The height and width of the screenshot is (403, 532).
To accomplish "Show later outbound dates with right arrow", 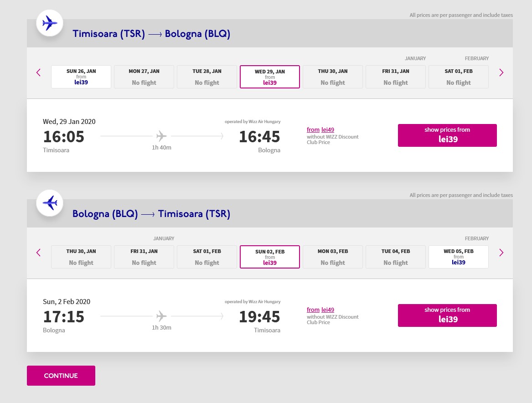I will [501, 72].
